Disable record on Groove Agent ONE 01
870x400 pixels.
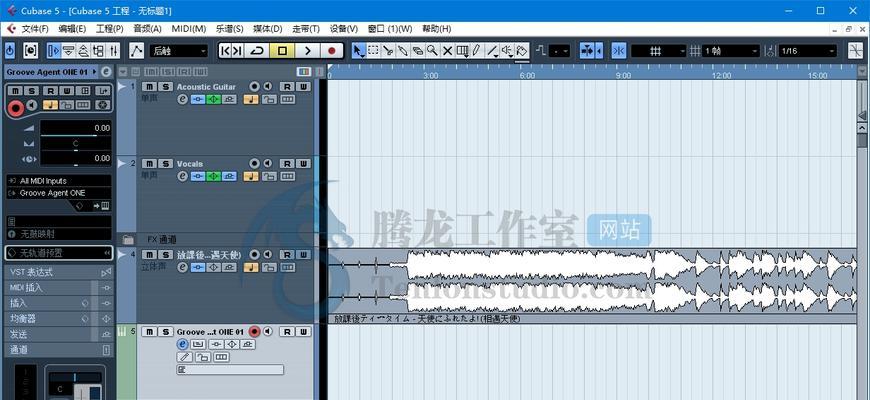pos(254,332)
